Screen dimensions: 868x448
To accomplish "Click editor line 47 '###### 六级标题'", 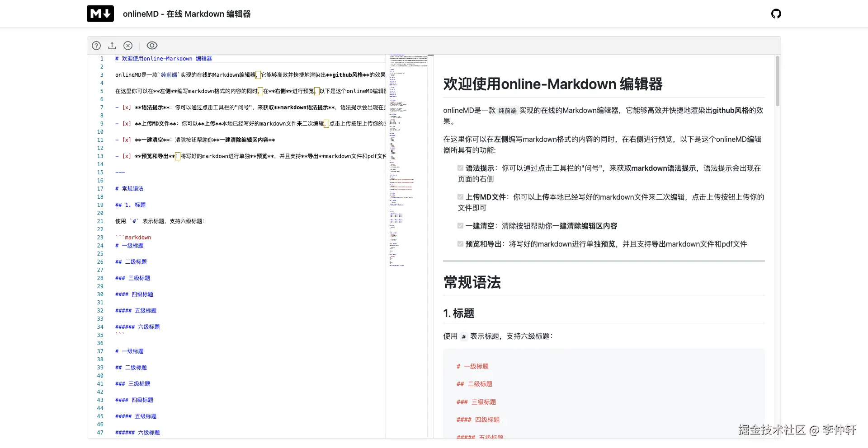I will pos(137,433).
